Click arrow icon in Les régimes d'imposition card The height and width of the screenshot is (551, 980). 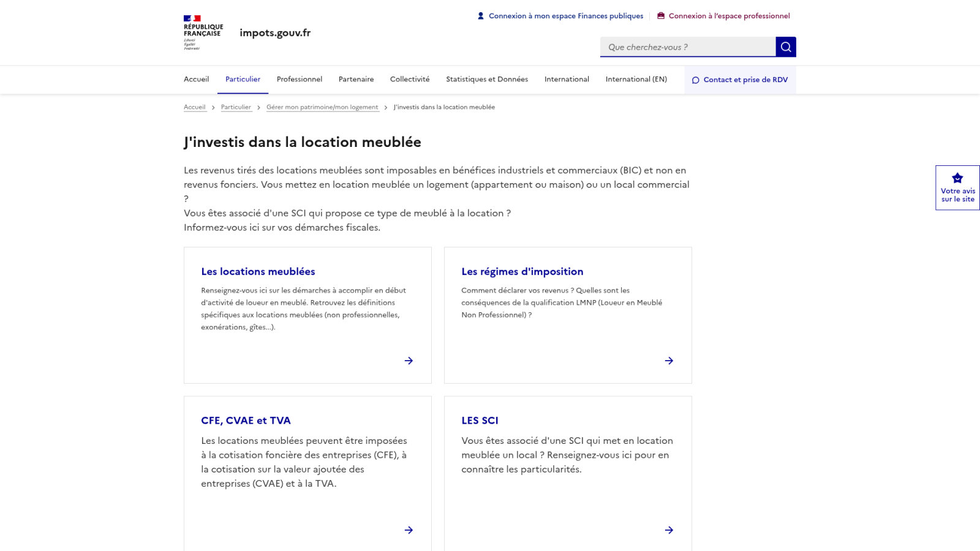coord(669,361)
